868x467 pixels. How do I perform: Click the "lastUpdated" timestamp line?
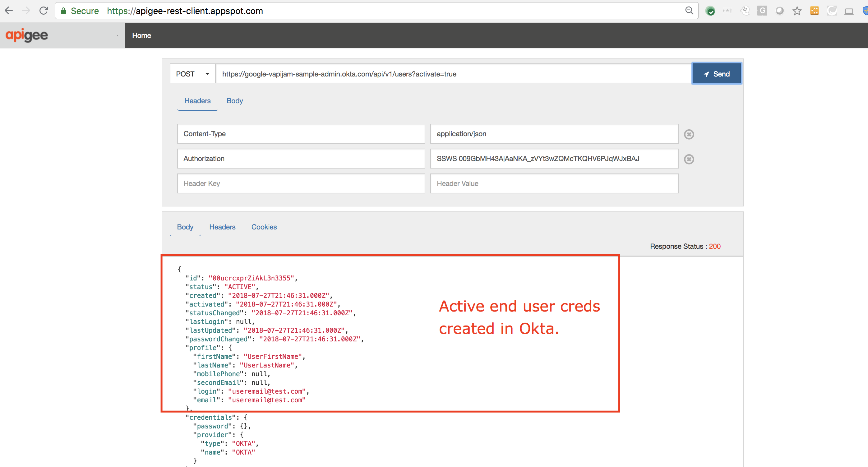point(267,330)
